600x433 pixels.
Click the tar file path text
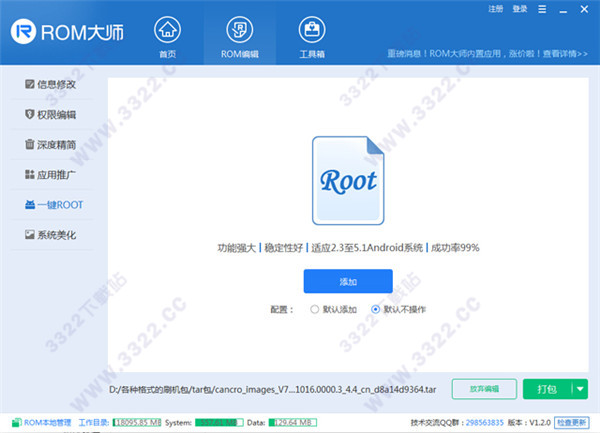tap(272, 389)
